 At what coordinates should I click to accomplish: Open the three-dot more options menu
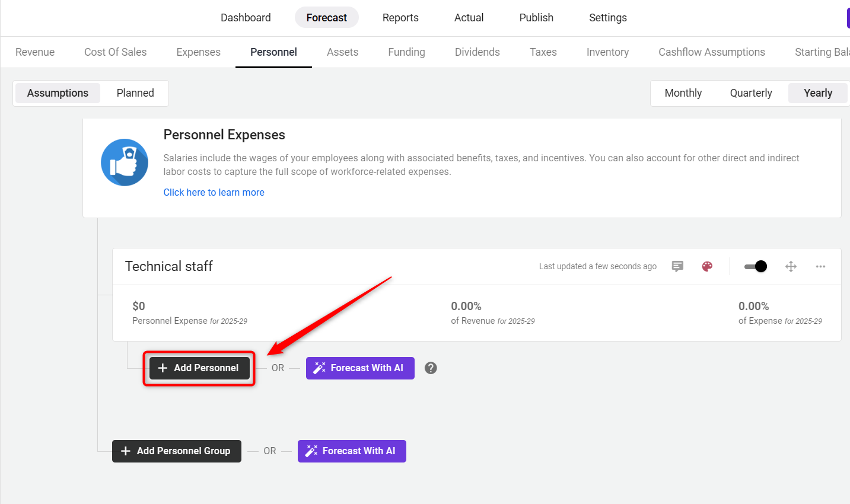click(820, 266)
